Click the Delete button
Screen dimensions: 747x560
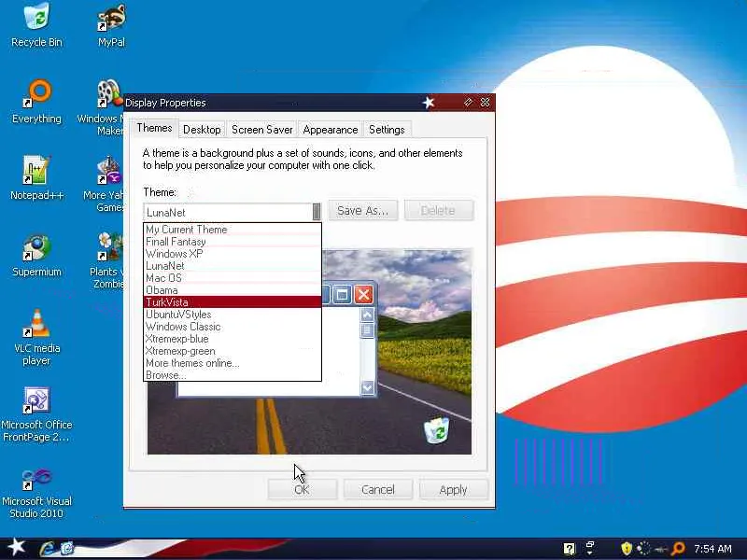(438, 211)
